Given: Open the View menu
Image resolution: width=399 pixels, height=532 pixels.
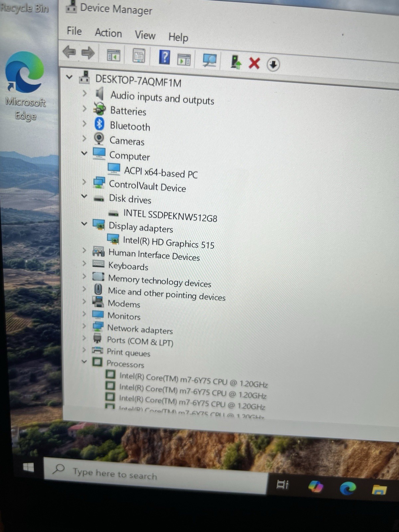Looking at the screenshot, I should click(145, 35).
